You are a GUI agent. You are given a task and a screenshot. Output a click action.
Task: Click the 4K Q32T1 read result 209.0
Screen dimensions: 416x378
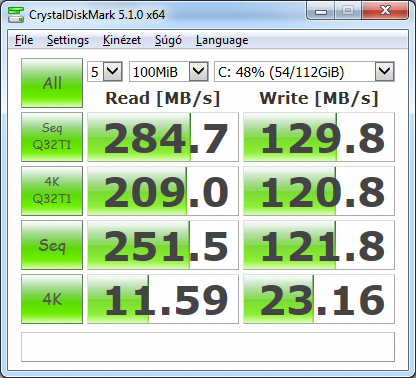click(163, 191)
